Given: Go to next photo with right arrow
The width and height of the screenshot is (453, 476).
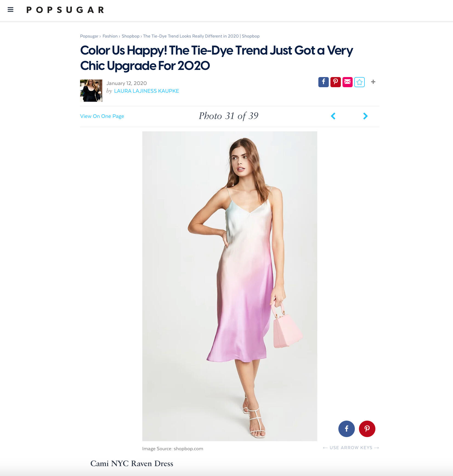Looking at the screenshot, I should pos(365,116).
